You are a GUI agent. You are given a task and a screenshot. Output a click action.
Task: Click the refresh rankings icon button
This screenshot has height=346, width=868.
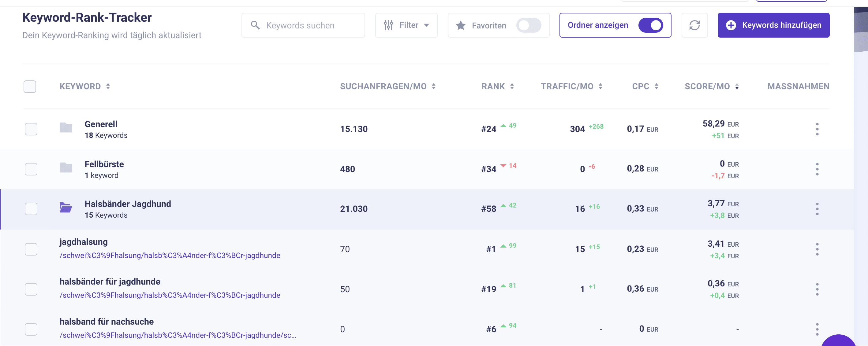point(694,25)
